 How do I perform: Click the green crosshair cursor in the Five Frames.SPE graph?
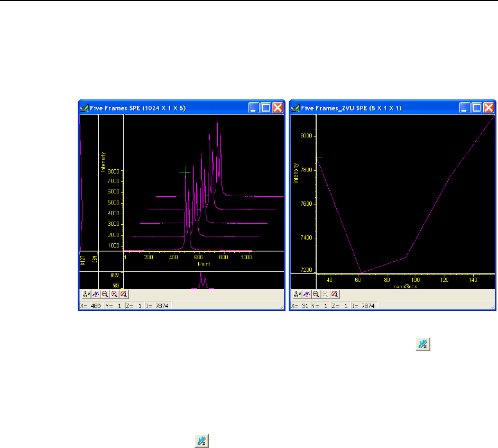(x=185, y=172)
